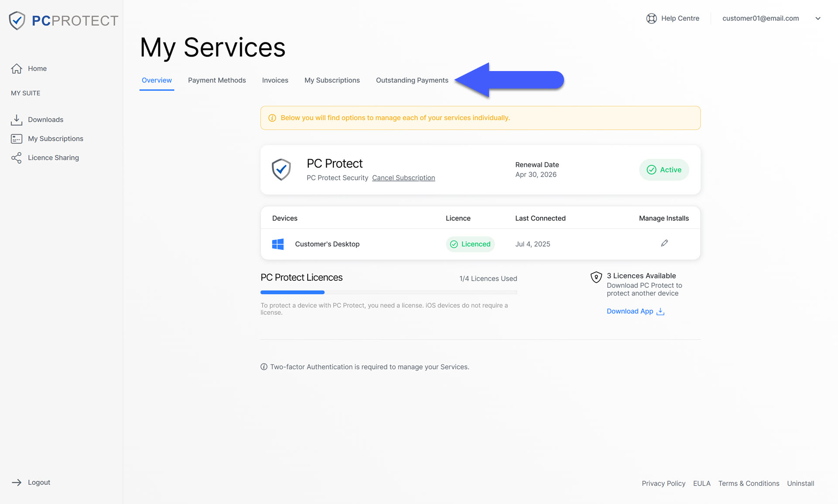Open the customer01@email.com account menu

(x=760, y=18)
